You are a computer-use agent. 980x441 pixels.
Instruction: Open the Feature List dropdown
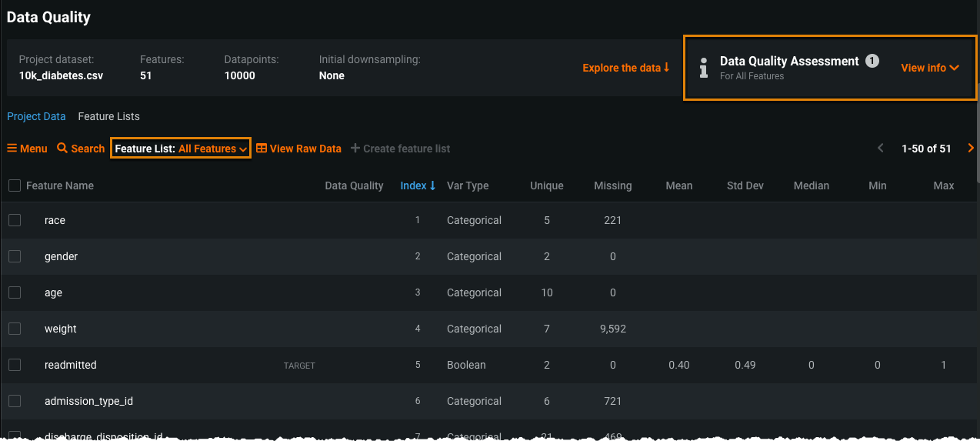pyautogui.click(x=181, y=149)
